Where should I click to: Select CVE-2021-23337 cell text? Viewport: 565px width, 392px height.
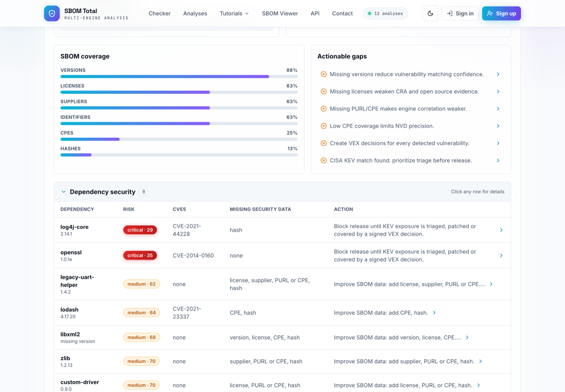coord(187,313)
